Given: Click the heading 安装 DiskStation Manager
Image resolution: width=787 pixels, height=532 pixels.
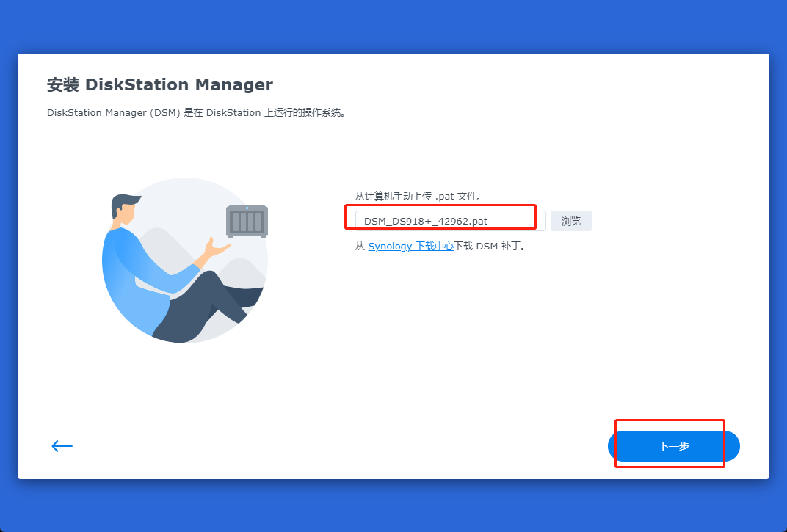Looking at the screenshot, I should [x=159, y=85].
